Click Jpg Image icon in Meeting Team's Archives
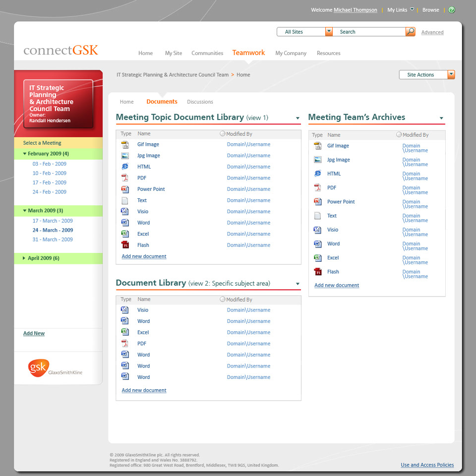This screenshot has height=476, width=476. pos(317,160)
